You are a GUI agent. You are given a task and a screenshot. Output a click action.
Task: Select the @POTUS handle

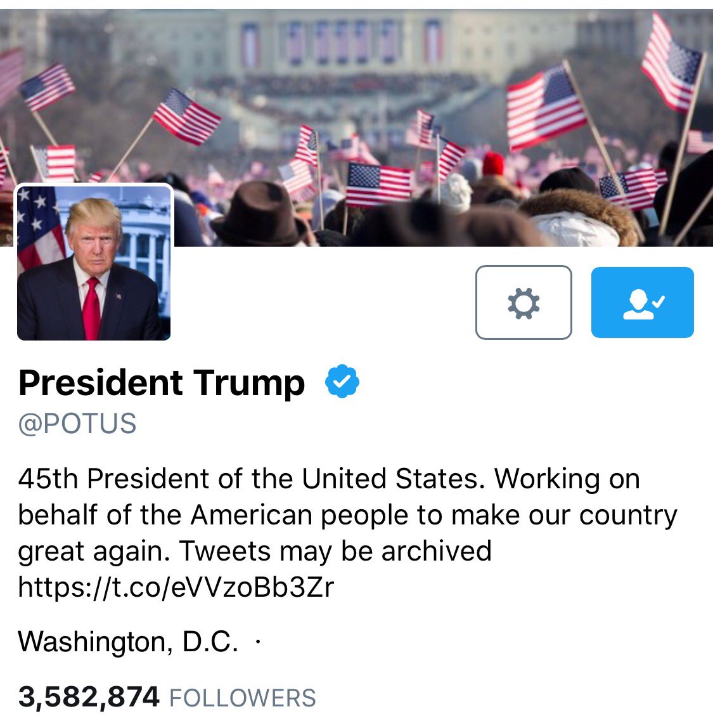77,424
